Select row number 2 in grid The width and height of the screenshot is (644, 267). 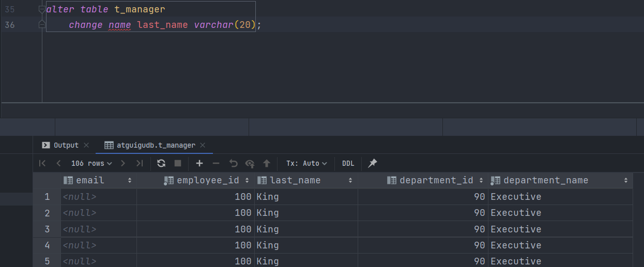(x=47, y=212)
